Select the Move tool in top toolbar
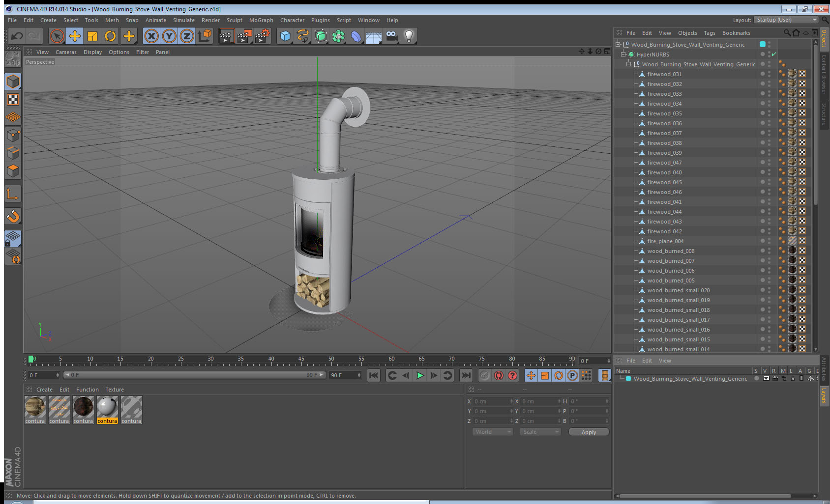 [75, 36]
